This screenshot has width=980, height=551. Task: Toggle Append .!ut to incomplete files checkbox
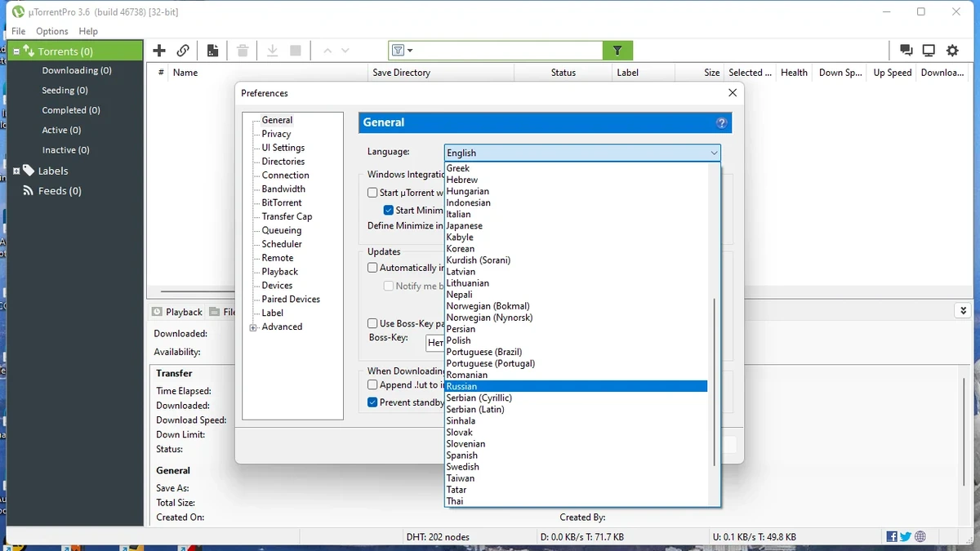click(x=372, y=384)
